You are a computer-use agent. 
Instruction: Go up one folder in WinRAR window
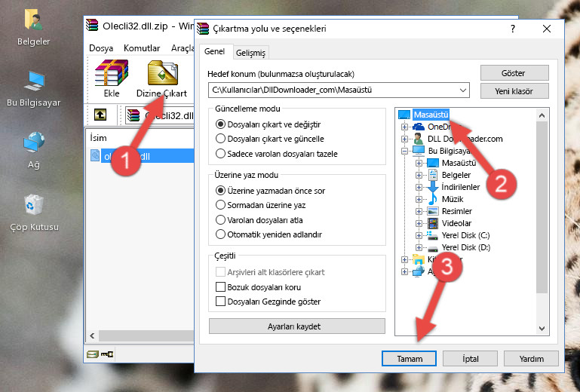click(x=100, y=115)
